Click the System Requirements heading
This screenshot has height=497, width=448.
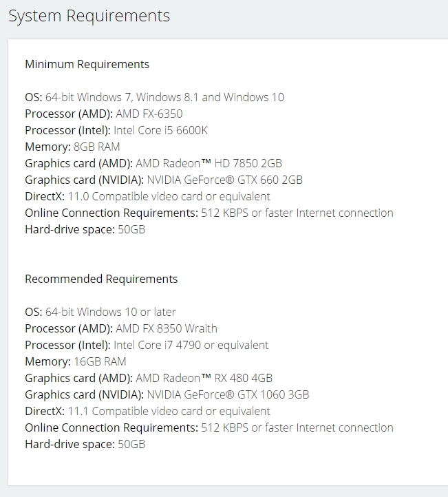[89, 16]
